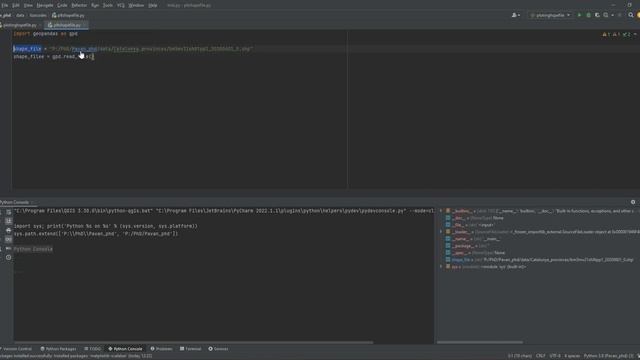Select the Python Console panel tab
The height and width of the screenshot is (360, 640).
click(x=15, y=202)
